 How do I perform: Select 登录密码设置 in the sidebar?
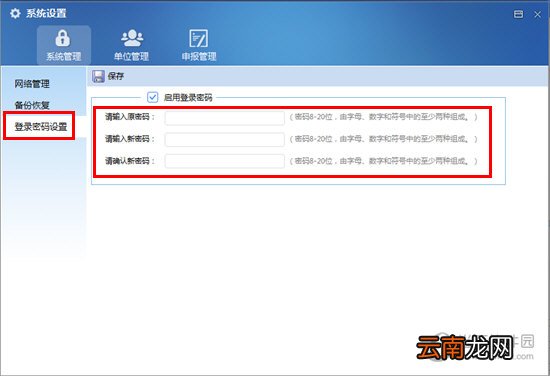(41, 127)
